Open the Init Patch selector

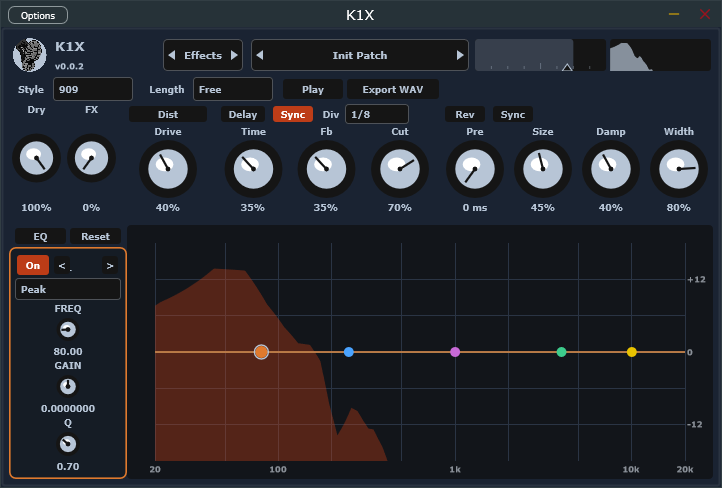point(360,55)
